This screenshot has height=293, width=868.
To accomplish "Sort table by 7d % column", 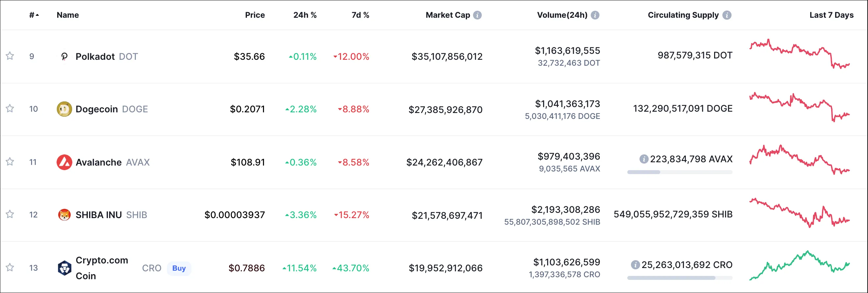I will [x=361, y=15].
